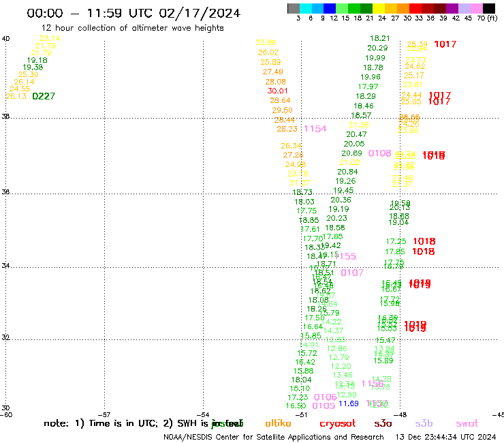The width and height of the screenshot is (504, 443).
Task: Click the swot satellite legend label
Action: pos(467,424)
